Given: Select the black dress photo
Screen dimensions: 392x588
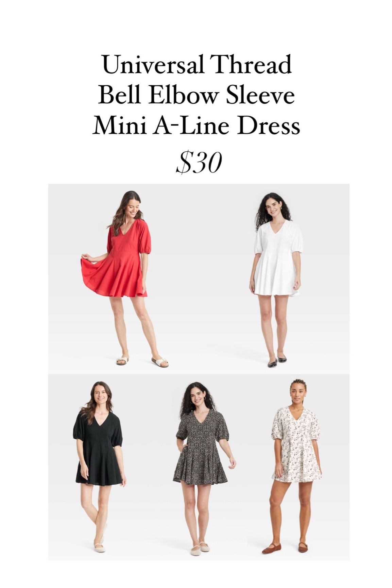Looking at the screenshot, I should [x=98, y=467].
